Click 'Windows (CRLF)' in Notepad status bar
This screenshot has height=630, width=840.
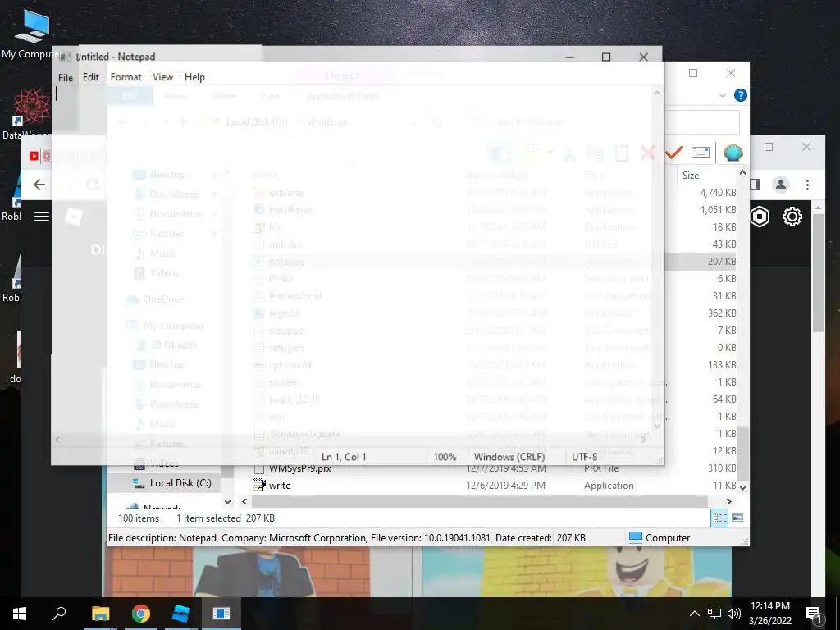[x=509, y=457]
